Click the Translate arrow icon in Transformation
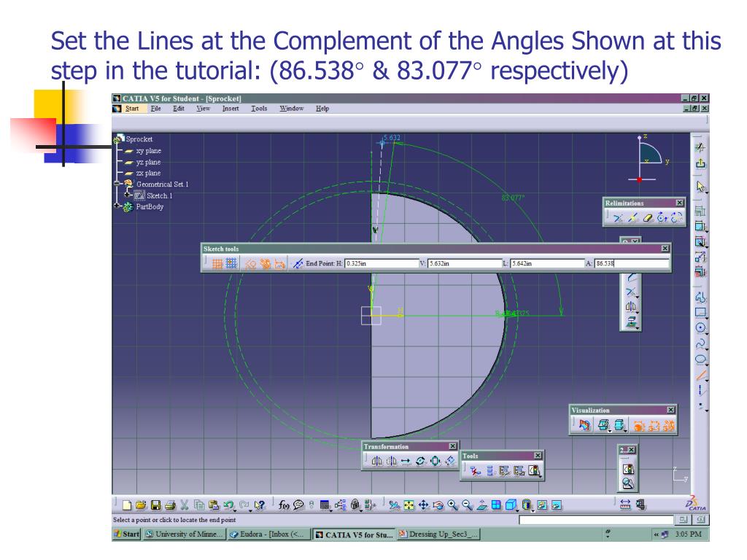 click(406, 461)
